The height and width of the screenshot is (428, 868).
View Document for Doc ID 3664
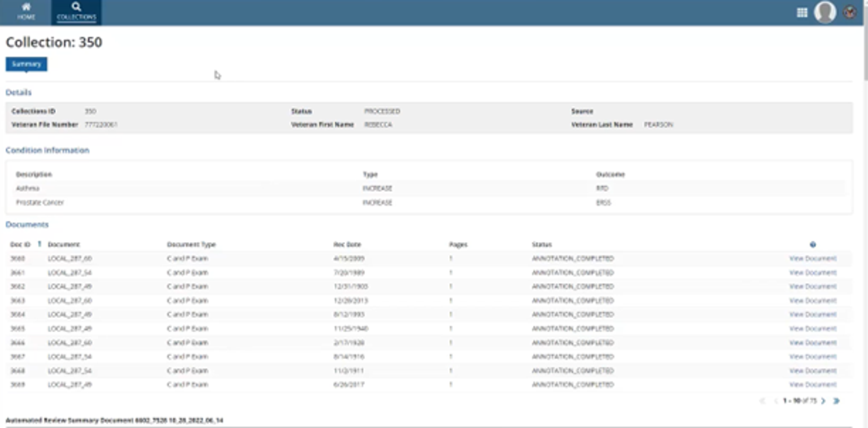coord(813,314)
